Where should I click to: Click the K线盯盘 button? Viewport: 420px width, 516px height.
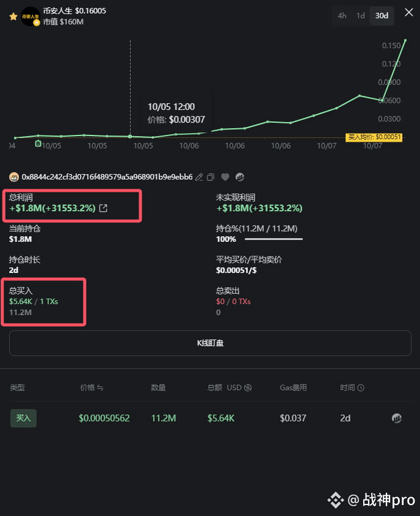(x=210, y=343)
